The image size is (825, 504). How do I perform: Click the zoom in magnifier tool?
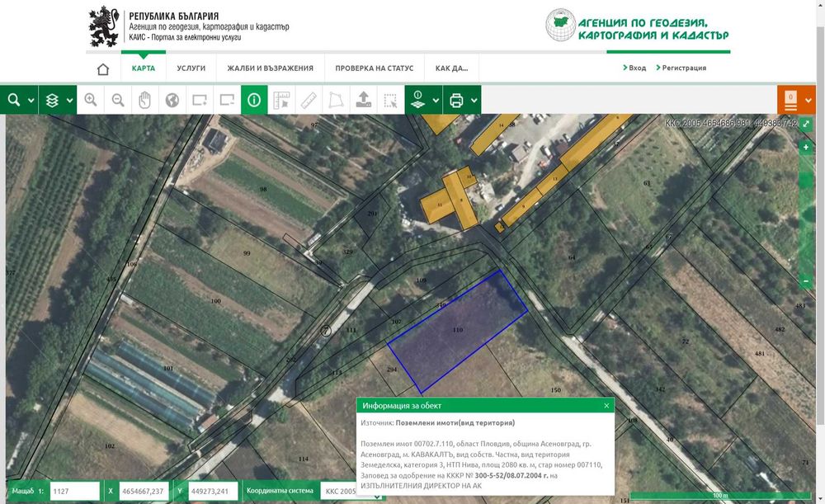point(91,100)
